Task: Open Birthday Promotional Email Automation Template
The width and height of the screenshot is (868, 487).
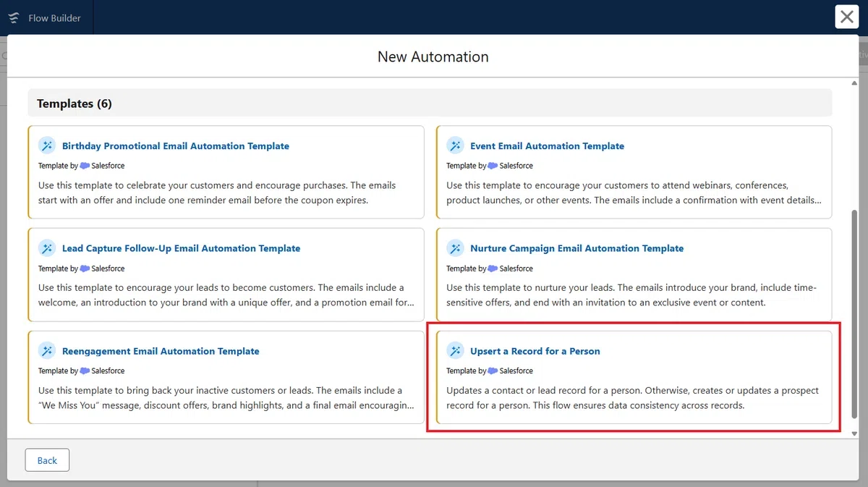Action: point(176,145)
